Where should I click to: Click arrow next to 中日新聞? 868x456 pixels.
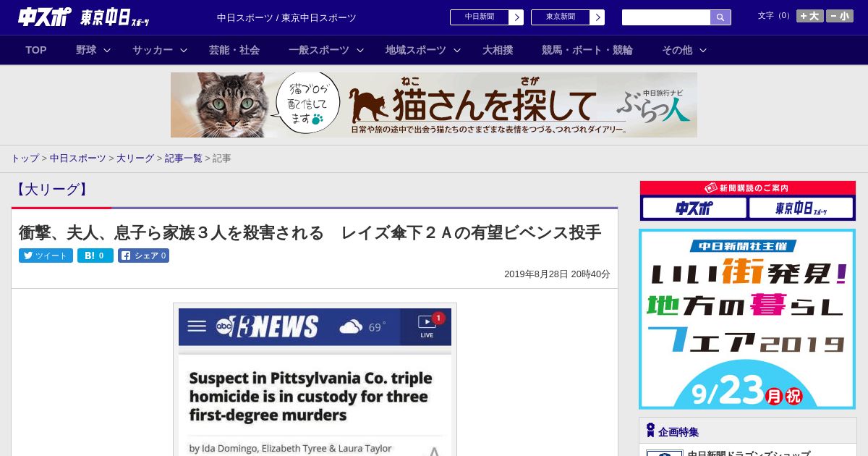click(x=516, y=17)
